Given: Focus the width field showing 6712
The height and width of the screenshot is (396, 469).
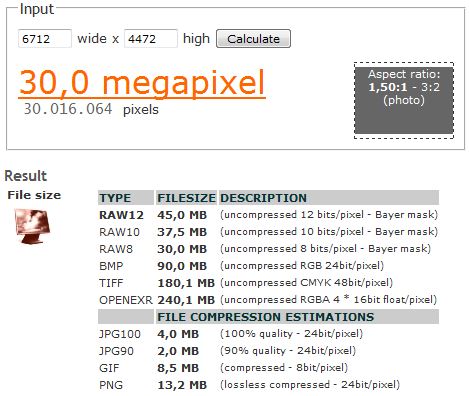Looking at the screenshot, I should [x=45, y=39].
